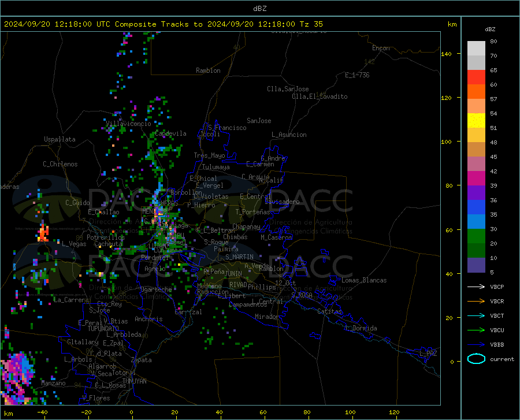Click the S_Francisco map label

(227, 128)
